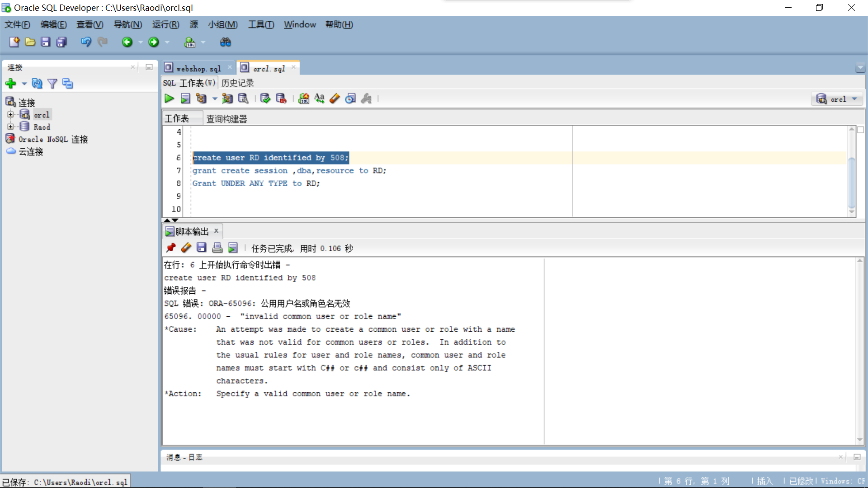Click the schema browser icon in Connections panel
The width and height of the screenshot is (868, 488).
pyautogui.click(x=68, y=84)
